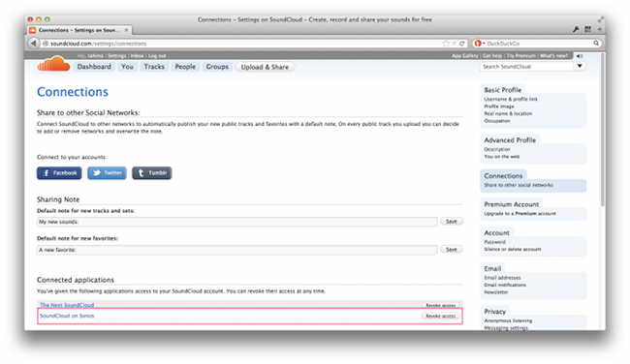Connect your Twitter account
Viewport: 630px width, 364px height.
107,173
